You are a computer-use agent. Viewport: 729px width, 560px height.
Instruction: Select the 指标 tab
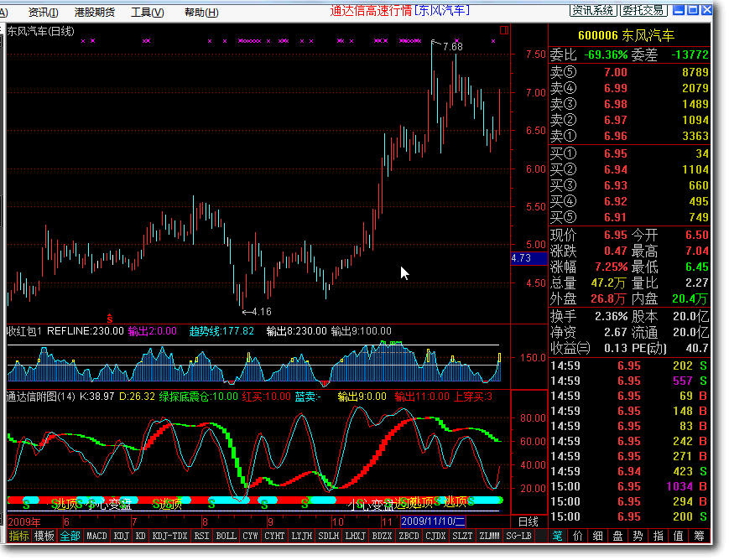(19, 536)
